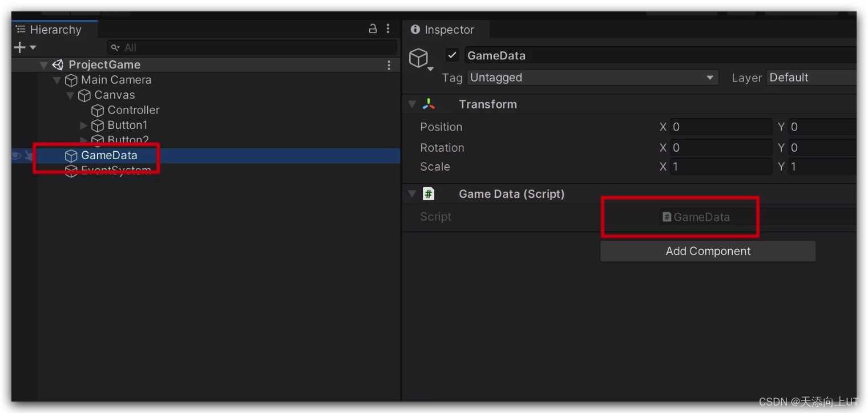Toggle scene visibility eye for GameData
Image resolution: width=868 pixels, height=413 pixels.
(17, 155)
